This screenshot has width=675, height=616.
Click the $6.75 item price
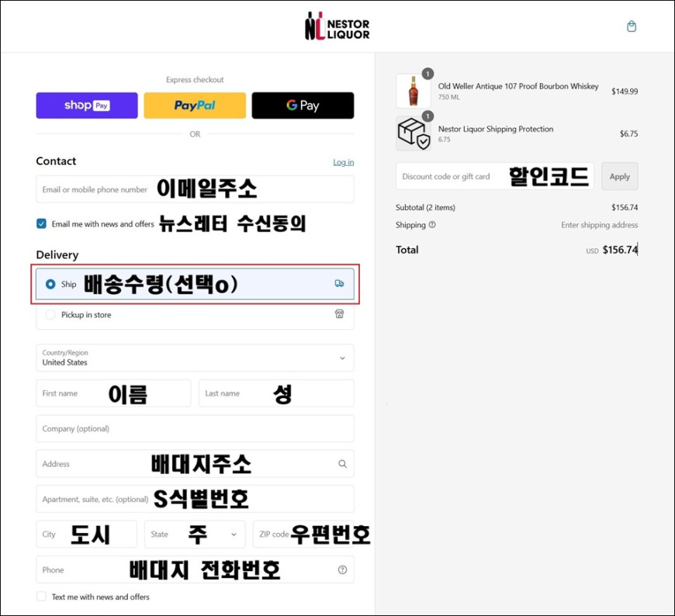click(x=629, y=133)
